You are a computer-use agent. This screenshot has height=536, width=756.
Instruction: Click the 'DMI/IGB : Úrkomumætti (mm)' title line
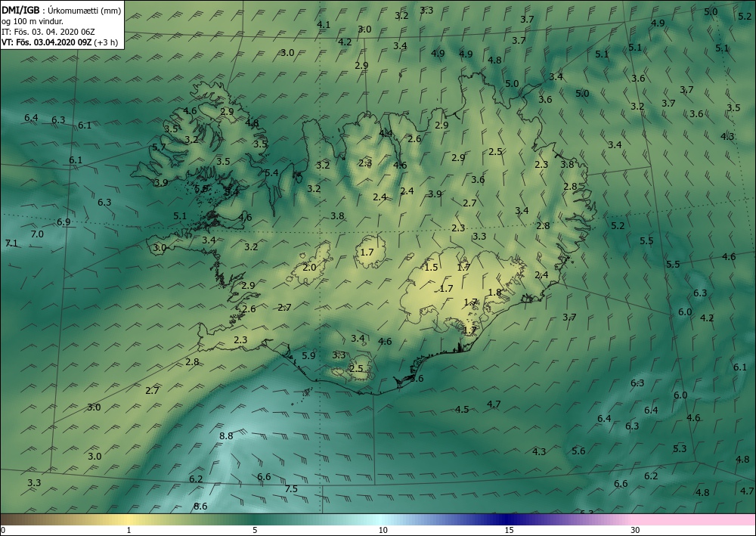(x=61, y=10)
